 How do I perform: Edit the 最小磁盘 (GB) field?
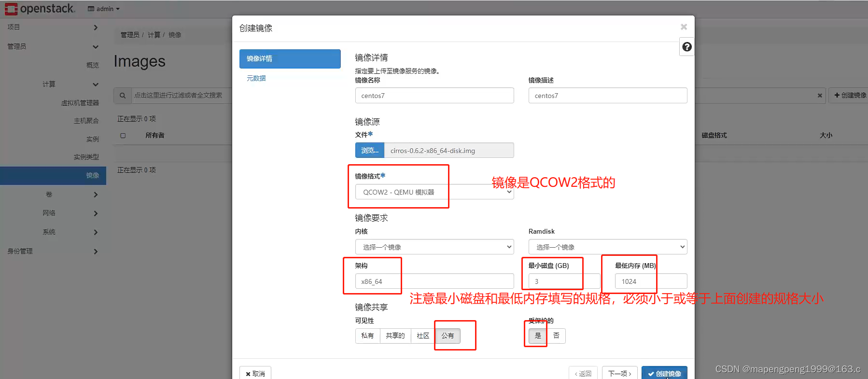pos(564,281)
